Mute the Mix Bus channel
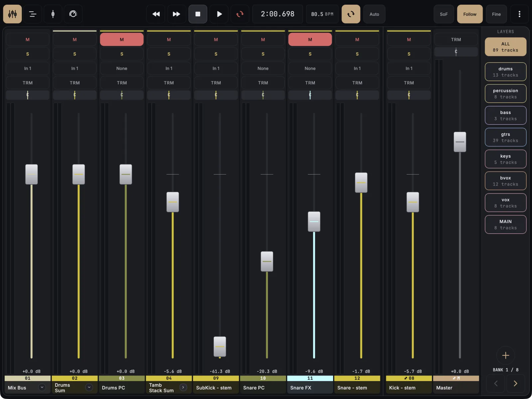The image size is (532, 399). pyautogui.click(x=28, y=40)
